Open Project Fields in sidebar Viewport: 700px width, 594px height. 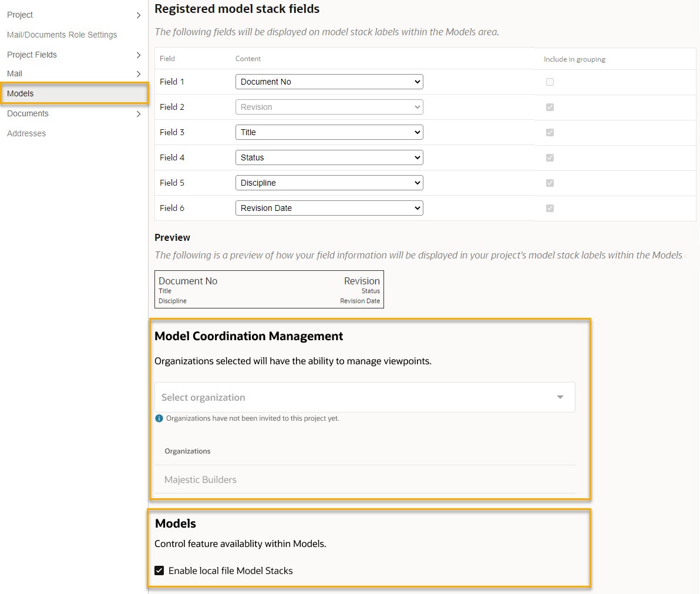click(x=32, y=55)
